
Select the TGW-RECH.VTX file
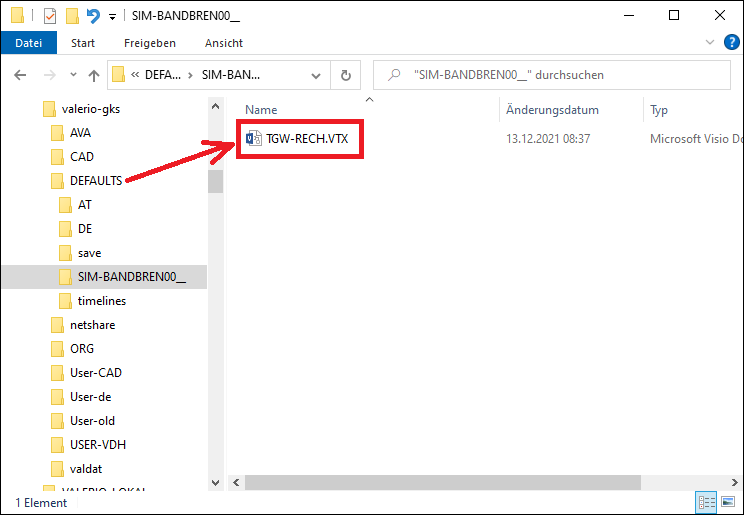307,139
